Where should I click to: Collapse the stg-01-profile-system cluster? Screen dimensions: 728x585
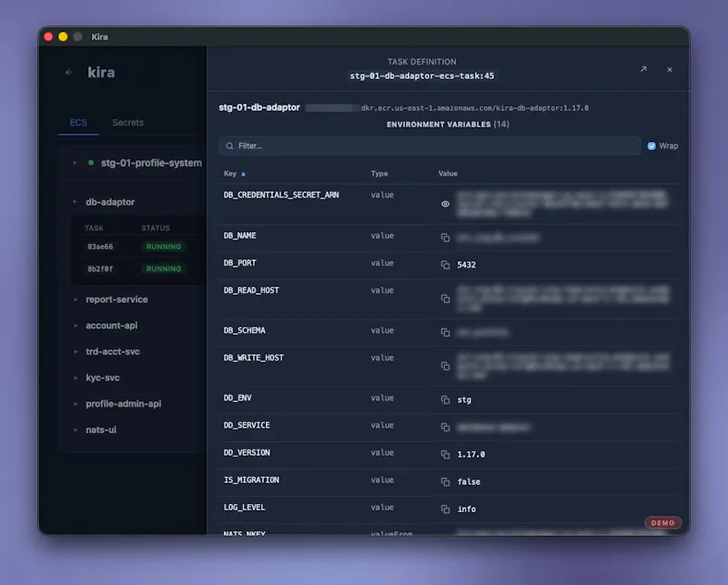[75, 163]
